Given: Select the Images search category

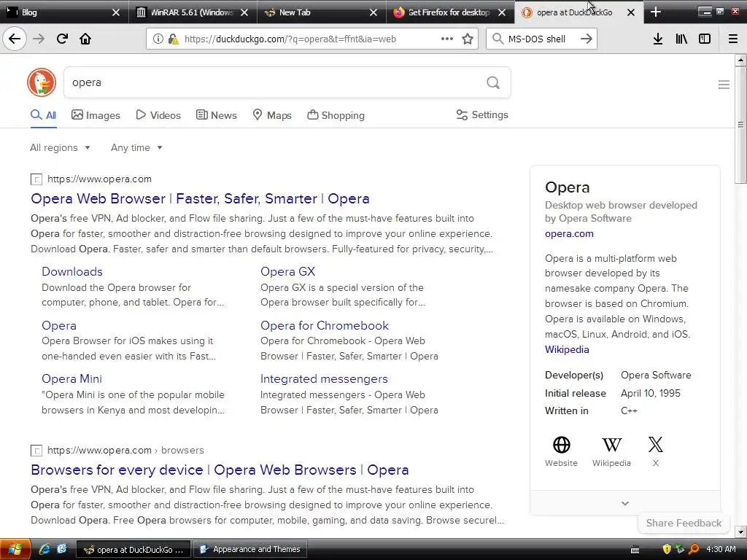Looking at the screenshot, I should (96, 115).
